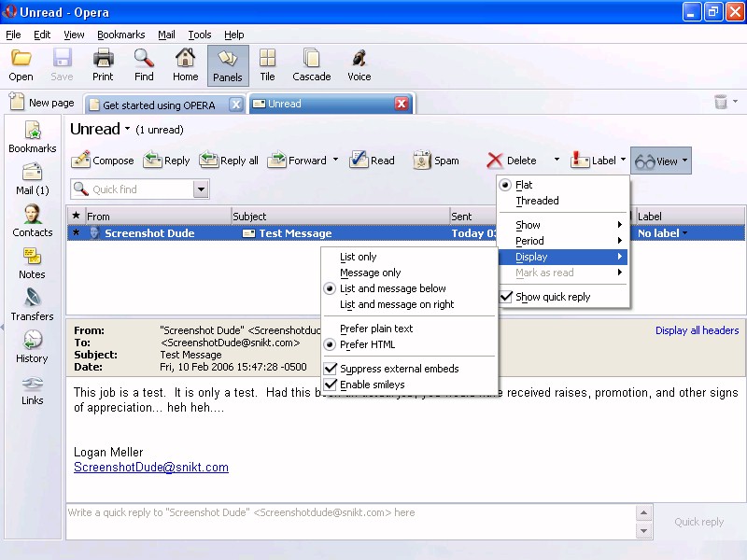Select Prefer plain text option

376,329
